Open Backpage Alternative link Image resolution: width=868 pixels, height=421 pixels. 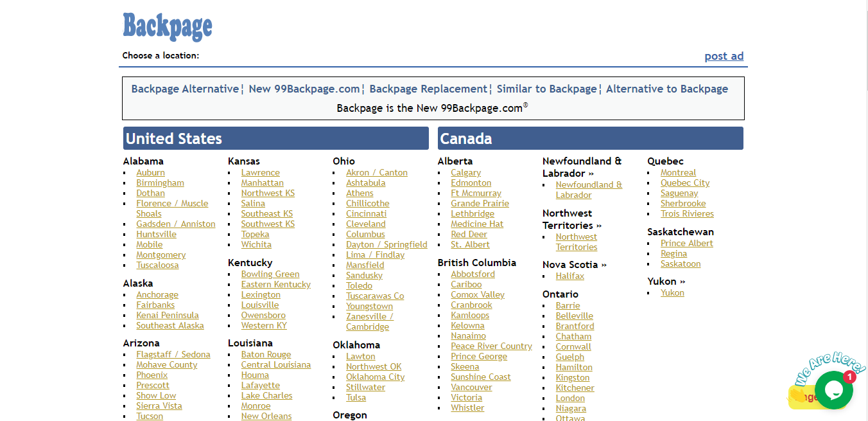[185, 89]
